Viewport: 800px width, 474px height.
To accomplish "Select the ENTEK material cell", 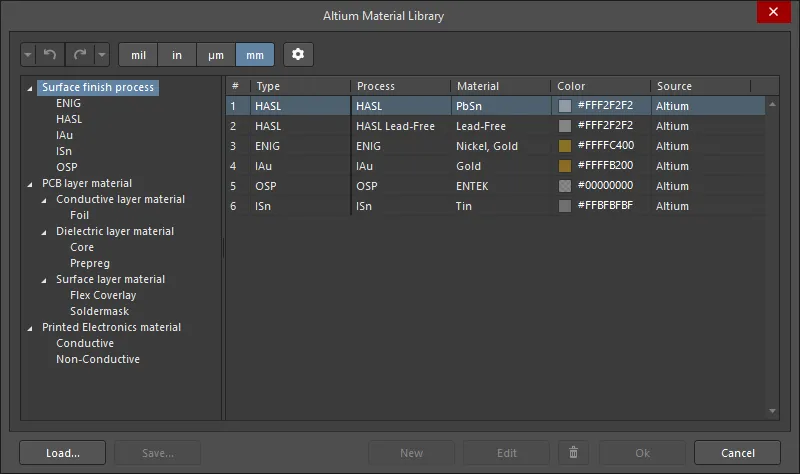I will (x=501, y=186).
